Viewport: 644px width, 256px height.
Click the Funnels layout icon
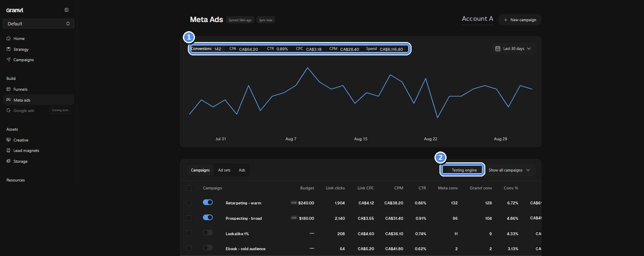tap(8, 89)
